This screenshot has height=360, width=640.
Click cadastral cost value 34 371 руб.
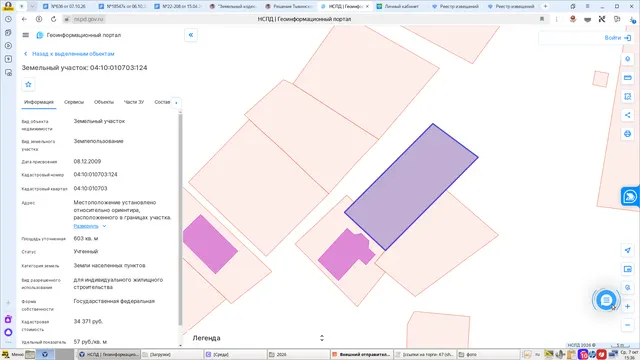click(88, 322)
